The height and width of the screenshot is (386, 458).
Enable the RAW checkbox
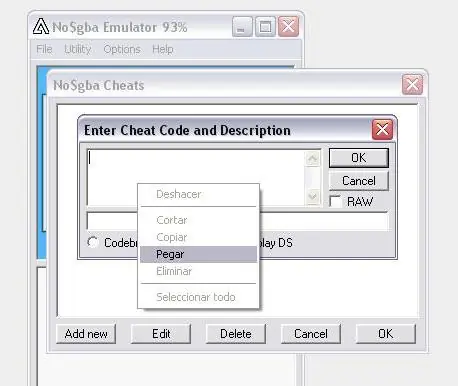(x=335, y=202)
